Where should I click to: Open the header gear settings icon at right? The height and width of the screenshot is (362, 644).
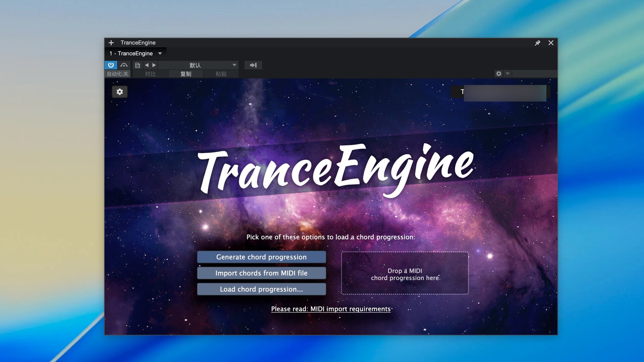499,73
